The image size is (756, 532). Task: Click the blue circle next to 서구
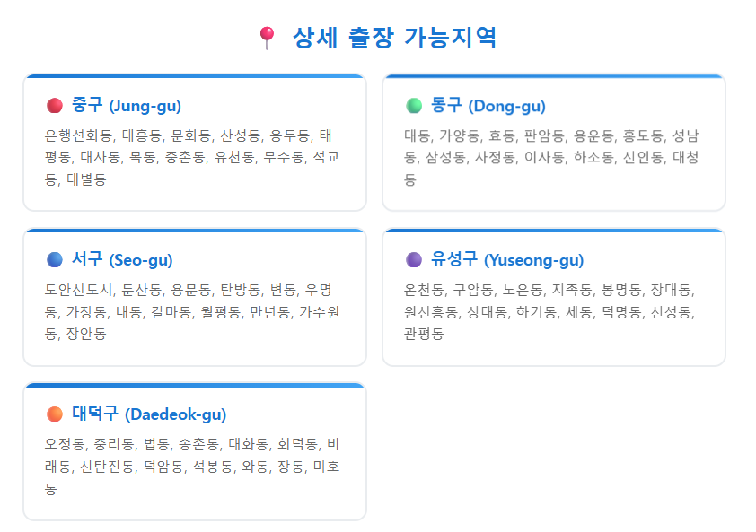55,260
